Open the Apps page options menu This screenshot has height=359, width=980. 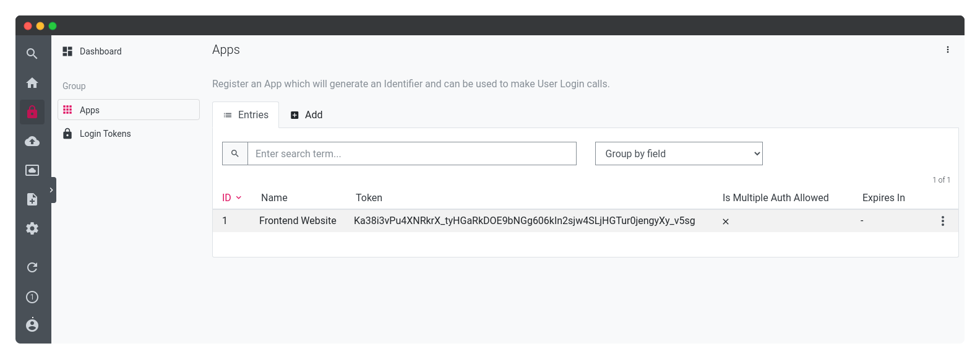pos(947,50)
